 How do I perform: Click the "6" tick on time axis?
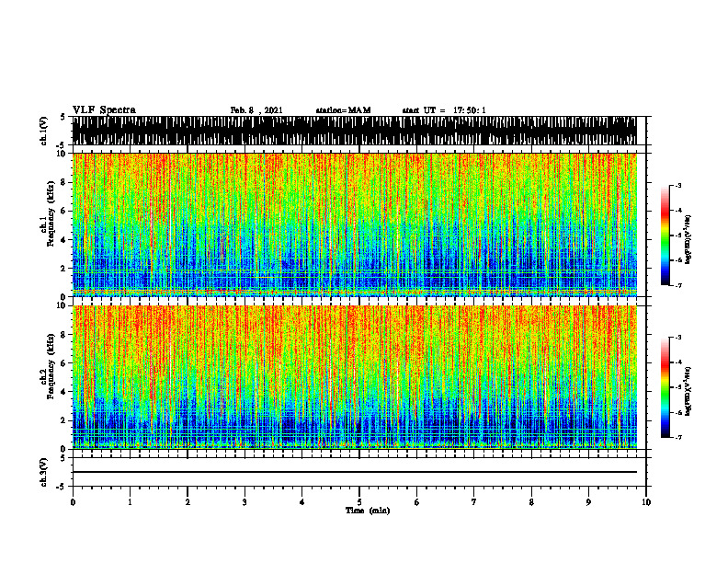417,502
